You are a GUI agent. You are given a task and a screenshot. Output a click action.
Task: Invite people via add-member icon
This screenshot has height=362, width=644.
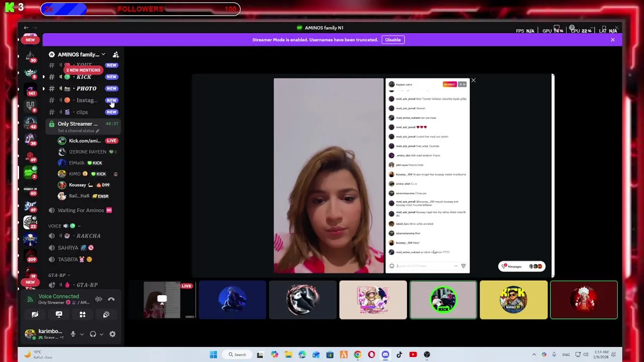[x=116, y=54]
